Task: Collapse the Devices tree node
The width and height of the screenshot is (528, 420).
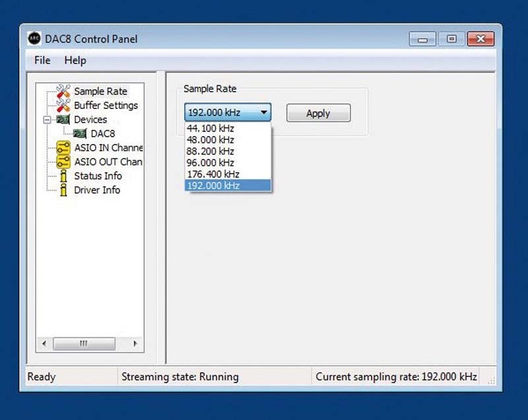Action: [x=47, y=120]
